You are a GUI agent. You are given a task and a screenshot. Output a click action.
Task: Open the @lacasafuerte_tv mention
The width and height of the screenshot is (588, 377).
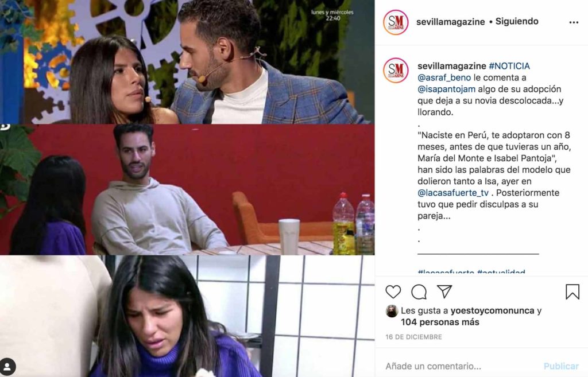pyautogui.click(x=453, y=193)
